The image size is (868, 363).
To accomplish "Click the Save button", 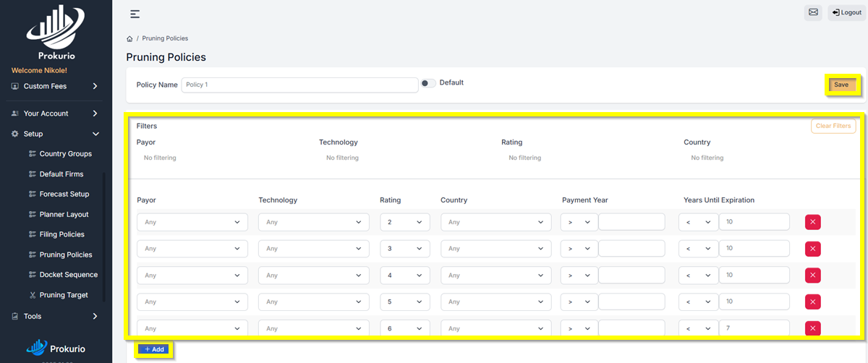I will click(x=841, y=85).
